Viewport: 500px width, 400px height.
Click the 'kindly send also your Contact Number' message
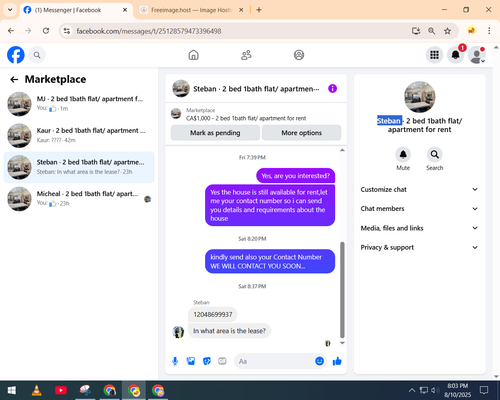coord(270,261)
